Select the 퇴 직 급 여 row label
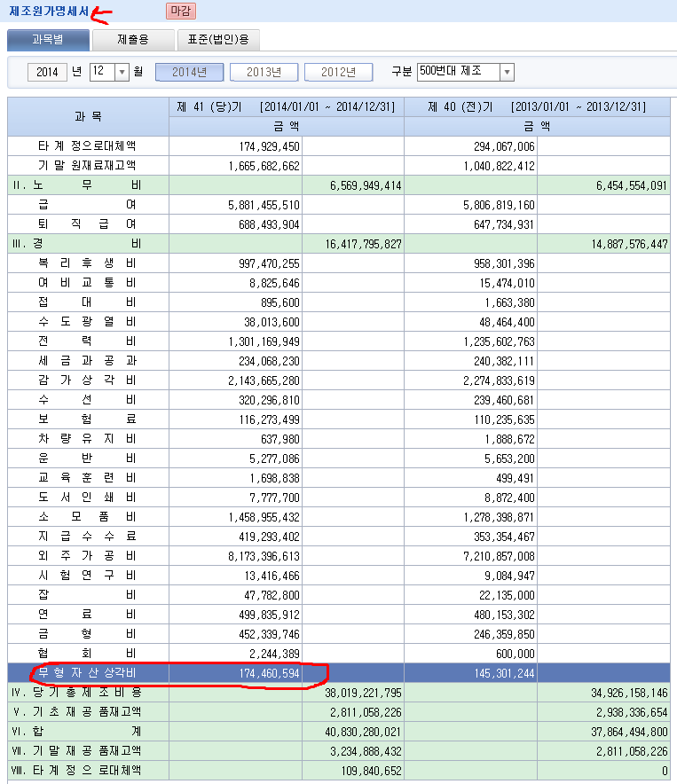677x784 pixels. click(87, 224)
